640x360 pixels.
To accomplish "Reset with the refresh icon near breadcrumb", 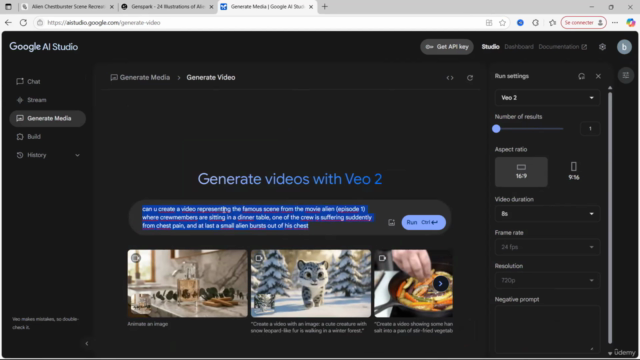I will pyautogui.click(x=470, y=78).
